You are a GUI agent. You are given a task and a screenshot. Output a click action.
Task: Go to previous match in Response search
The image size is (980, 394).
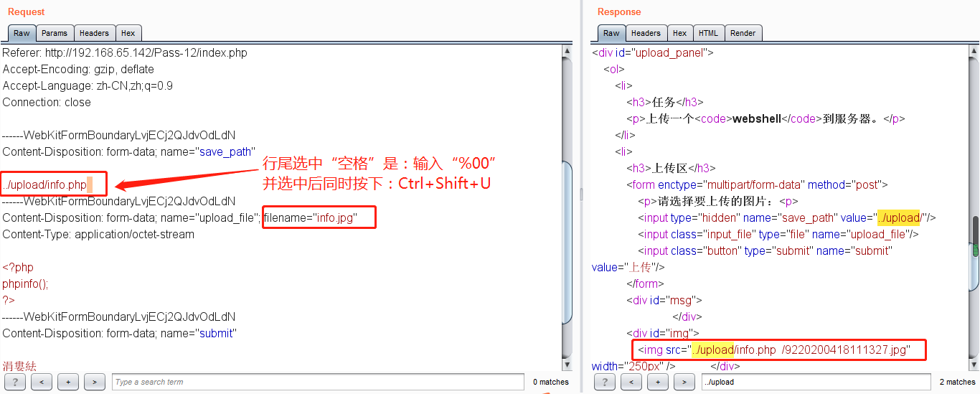point(631,382)
